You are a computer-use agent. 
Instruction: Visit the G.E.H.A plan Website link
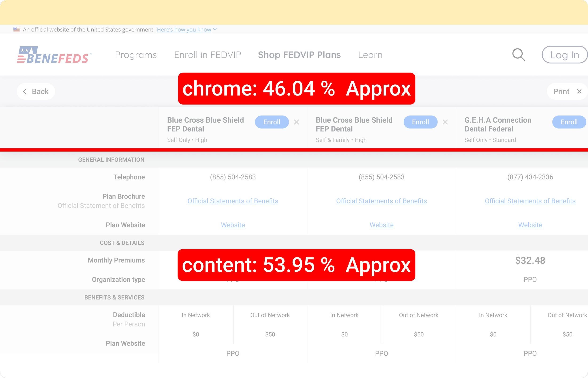(x=530, y=225)
